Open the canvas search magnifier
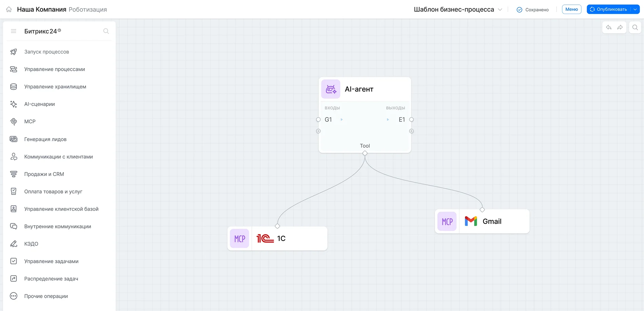The image size is (644, 311). pyautogui.click(x=635, y=27)
